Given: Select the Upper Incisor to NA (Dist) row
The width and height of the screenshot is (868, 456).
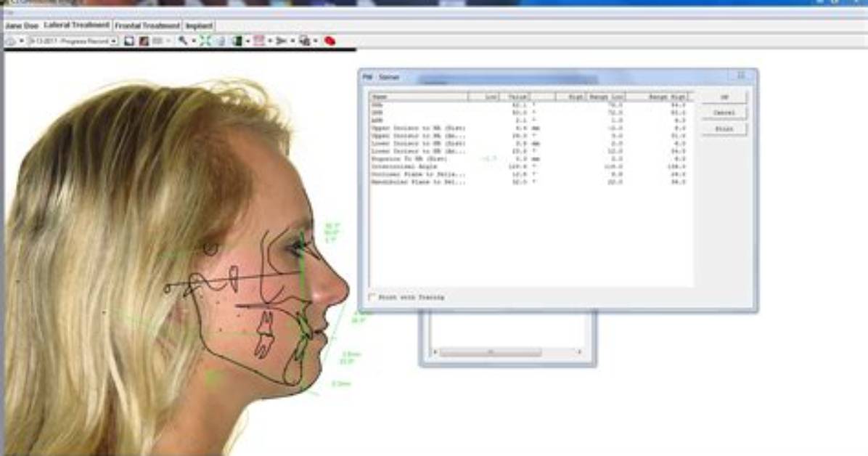Looking at the screenshot, I should coord(528,128).
